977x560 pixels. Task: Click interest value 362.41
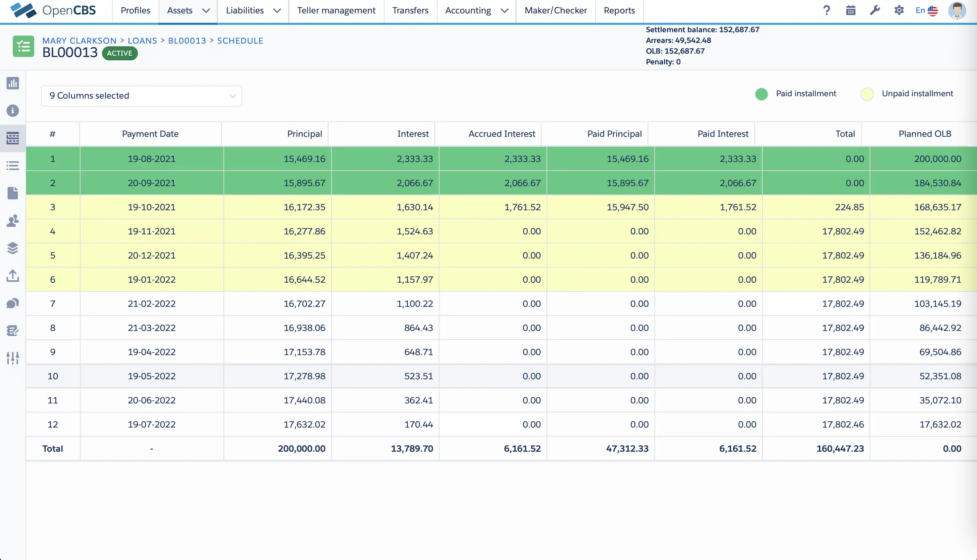coord(418,400)
